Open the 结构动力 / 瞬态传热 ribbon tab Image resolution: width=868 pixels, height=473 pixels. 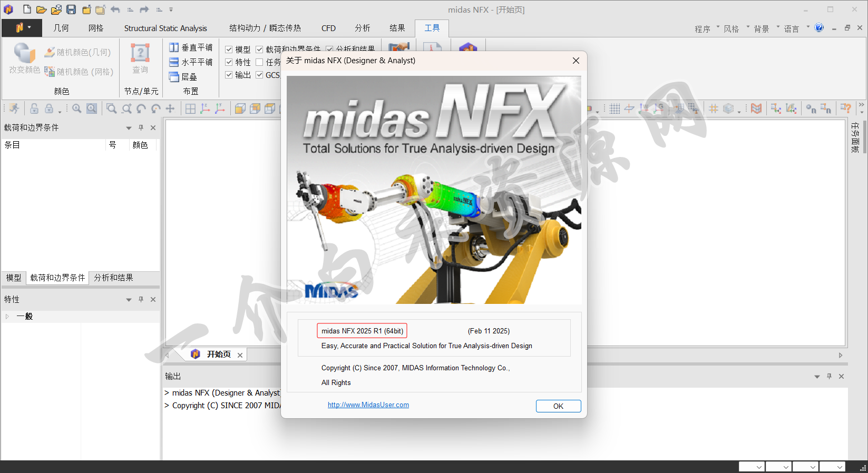[x=265, y=28]
